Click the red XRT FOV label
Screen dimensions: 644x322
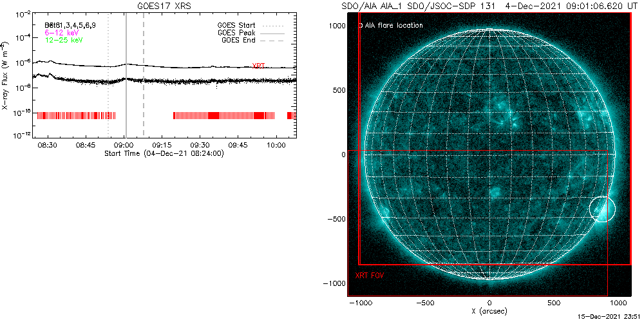369,276
